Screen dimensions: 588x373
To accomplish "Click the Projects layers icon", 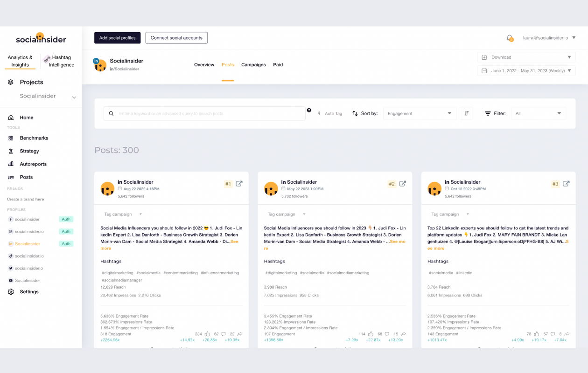I will [11, 82].
